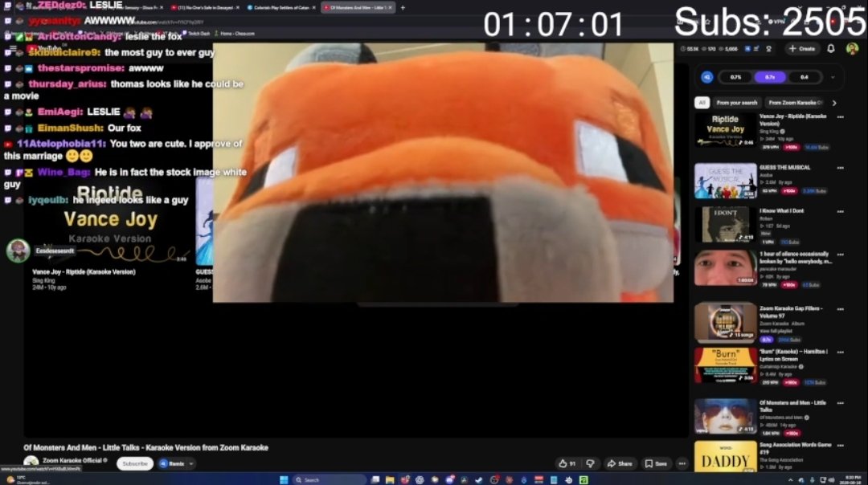
Task: Click the taskbar Search box
Action: (x=330, y=479)
